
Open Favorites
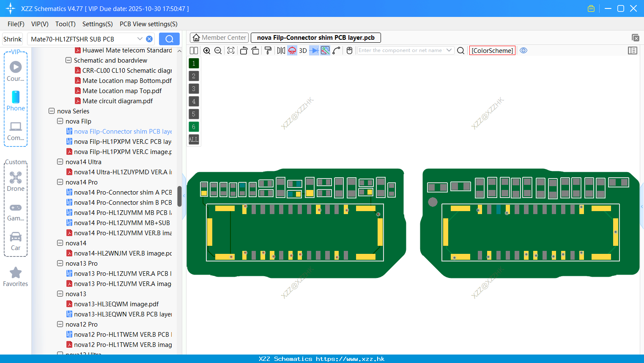tap(16, 277)
